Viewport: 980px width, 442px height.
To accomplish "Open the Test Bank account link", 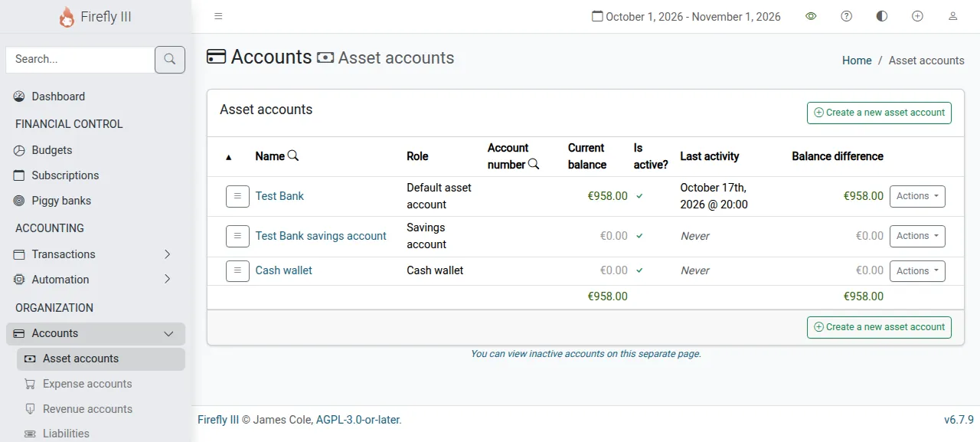I will [279, 196].
